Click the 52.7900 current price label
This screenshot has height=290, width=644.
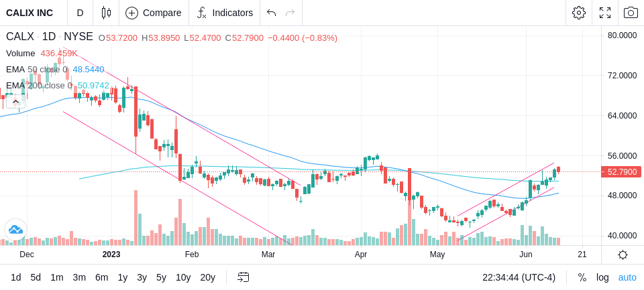pos(621,172)
